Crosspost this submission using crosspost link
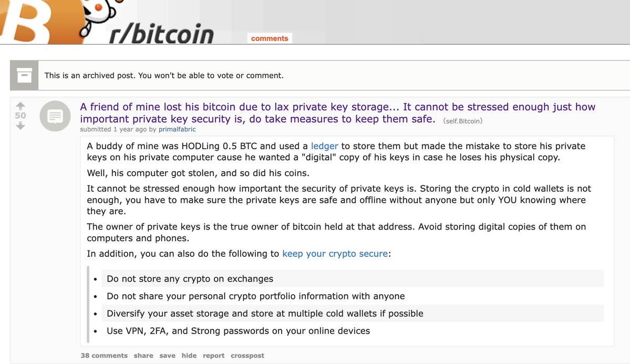The width and height of the screenshot is (630, 364). click(x=247, y=356)
